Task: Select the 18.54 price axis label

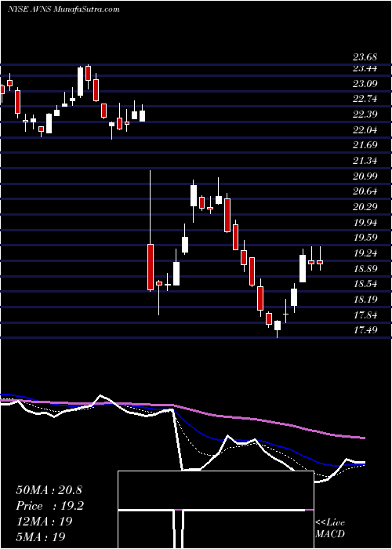Action: click(365, 284)
